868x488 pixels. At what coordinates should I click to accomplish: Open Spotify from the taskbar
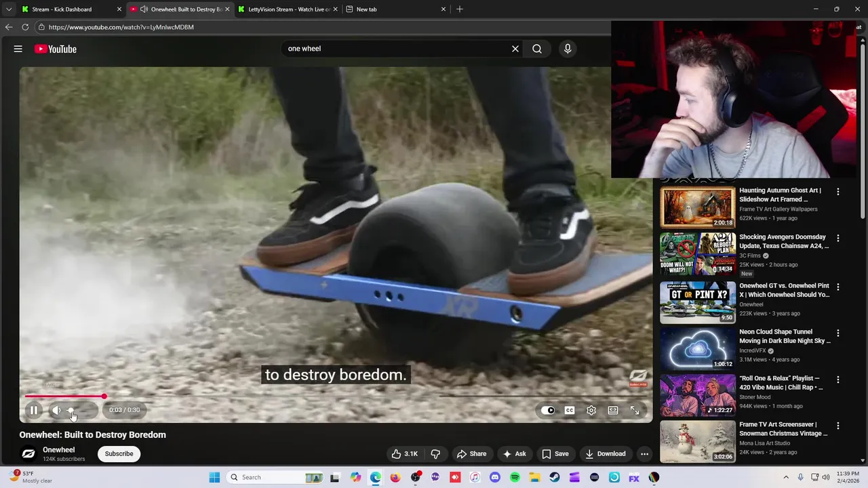[515, 477]
